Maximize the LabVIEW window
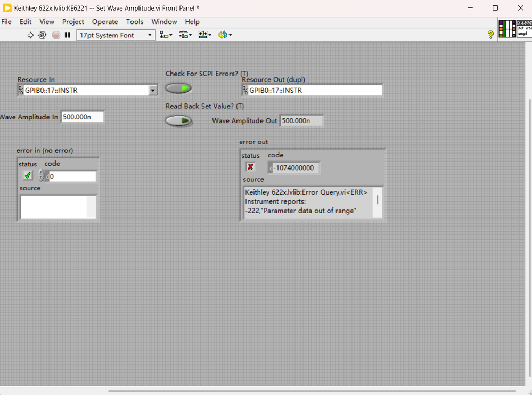 pos(495,8)
